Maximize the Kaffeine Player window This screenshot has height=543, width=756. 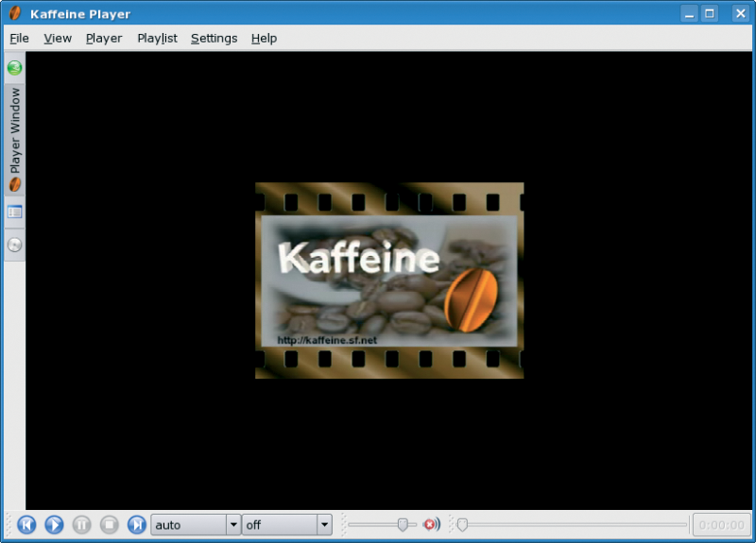710,13
